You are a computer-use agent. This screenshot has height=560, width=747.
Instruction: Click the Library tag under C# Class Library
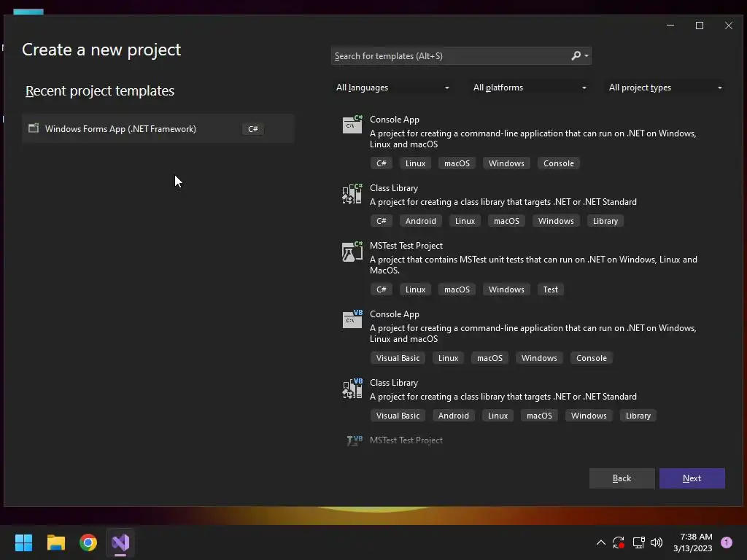coord(605,221)
